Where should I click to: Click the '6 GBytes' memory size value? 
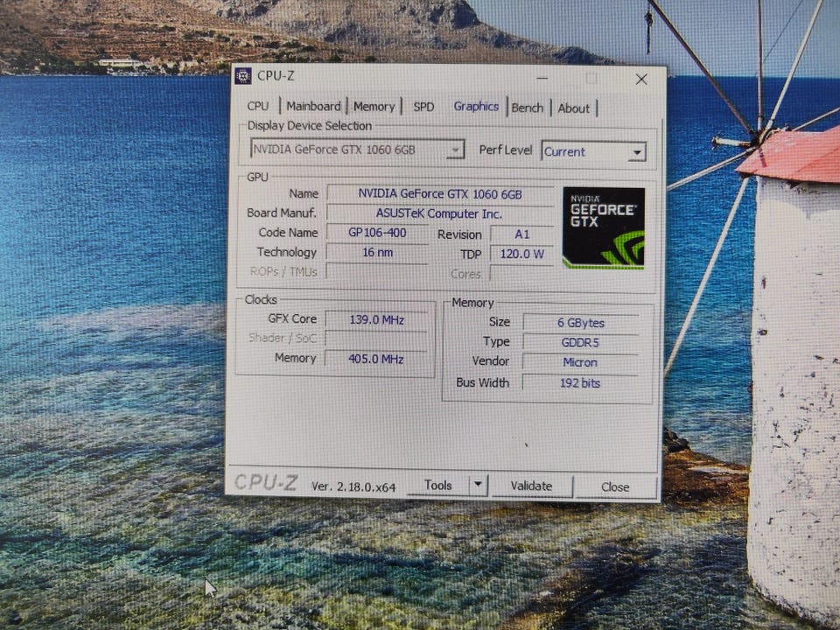pyautogui.click(x=581, y=323)
